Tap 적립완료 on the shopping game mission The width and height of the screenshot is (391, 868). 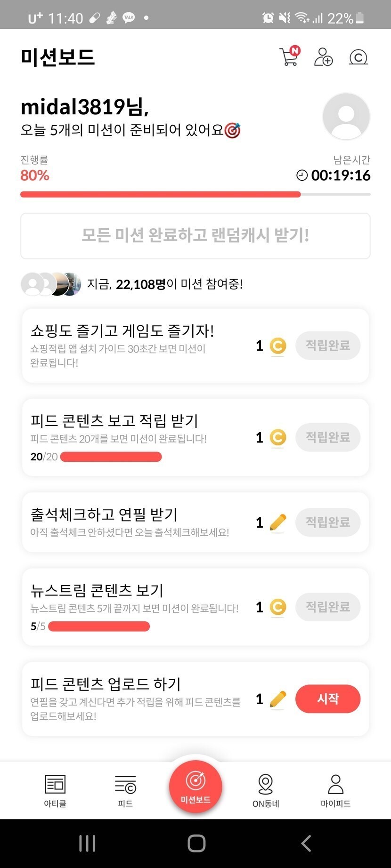(328, 346)
